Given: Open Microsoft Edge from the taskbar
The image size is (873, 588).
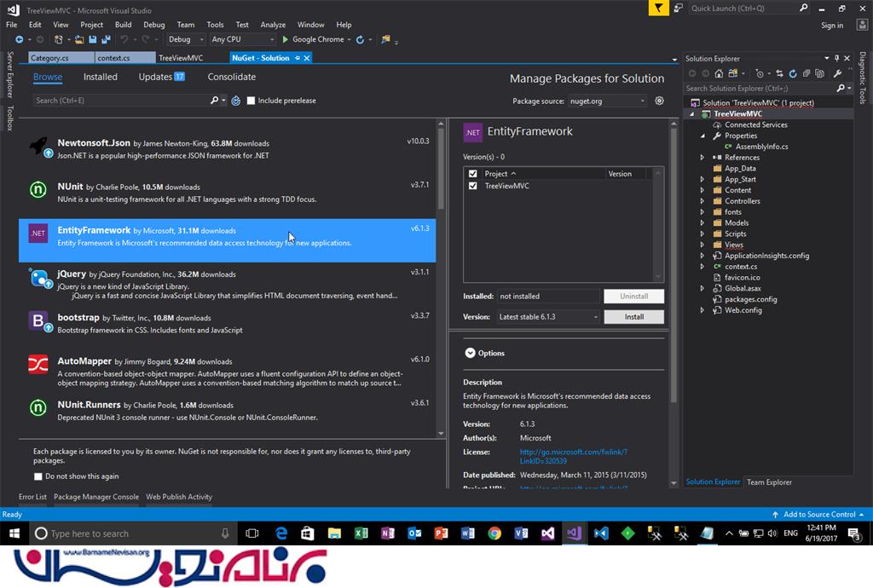Looking at the screenshot, I should (281, 533).
